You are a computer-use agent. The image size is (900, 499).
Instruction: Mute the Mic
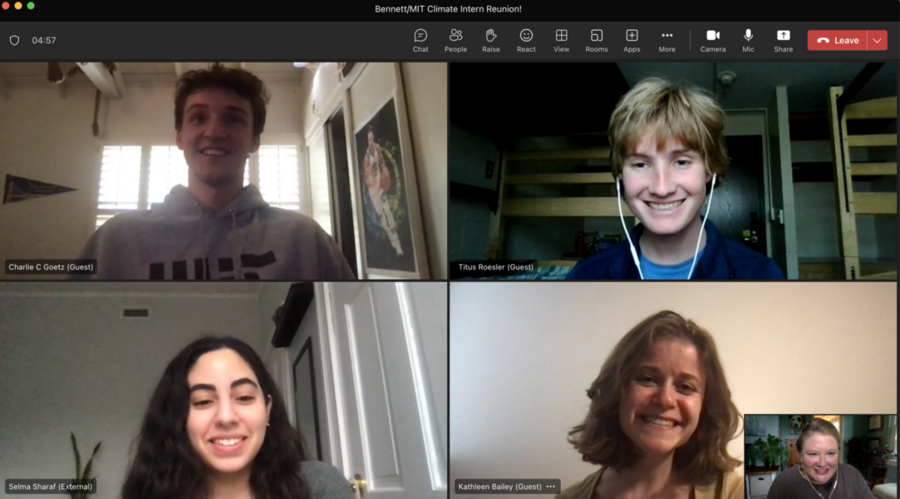(x=748, y=40)
